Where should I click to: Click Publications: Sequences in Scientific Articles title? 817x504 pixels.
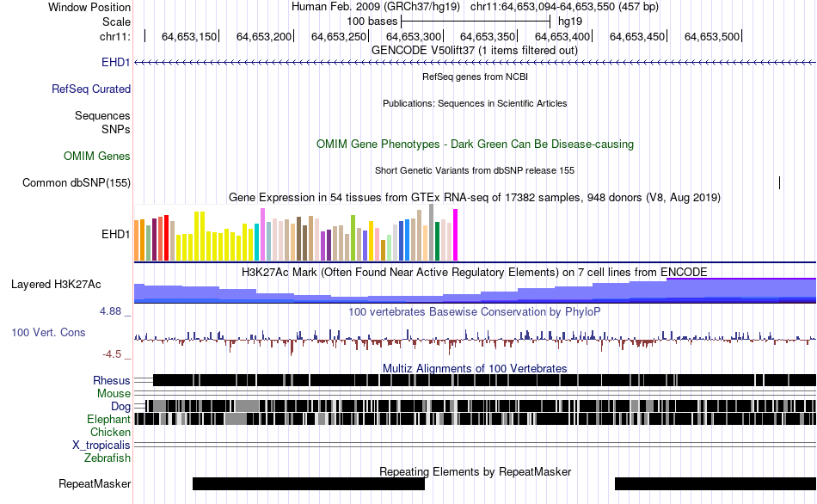click(475, 103)
